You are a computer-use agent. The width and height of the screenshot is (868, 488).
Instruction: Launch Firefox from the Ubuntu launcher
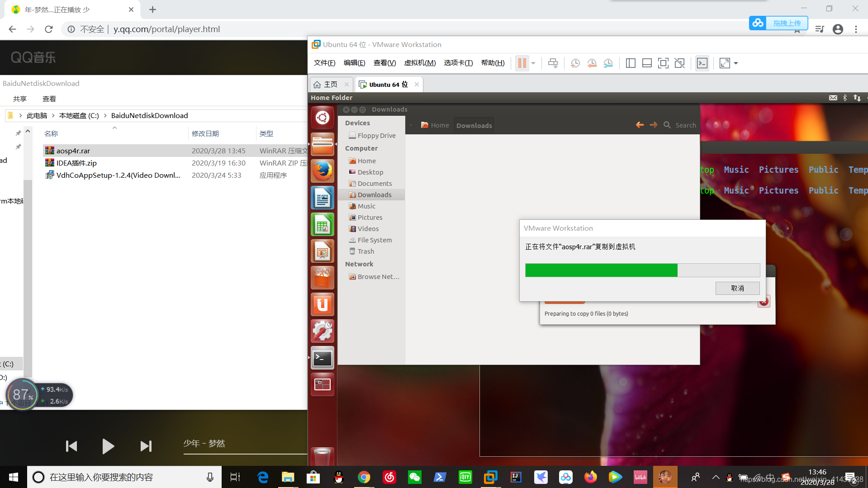323,171
